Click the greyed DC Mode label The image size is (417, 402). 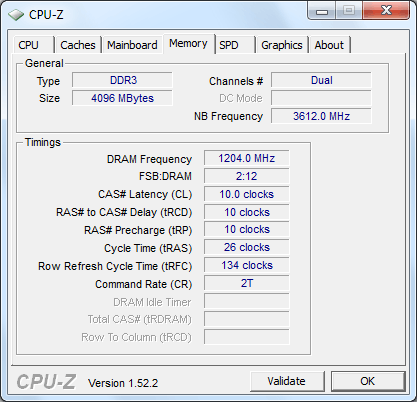(241, 98)
